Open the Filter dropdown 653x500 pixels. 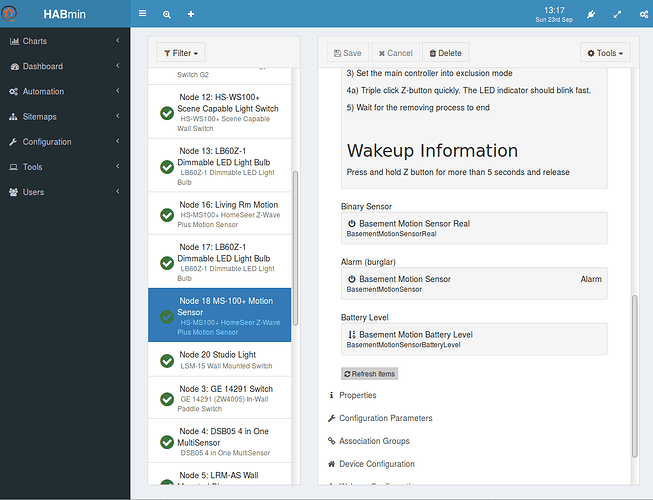(180, 52)
